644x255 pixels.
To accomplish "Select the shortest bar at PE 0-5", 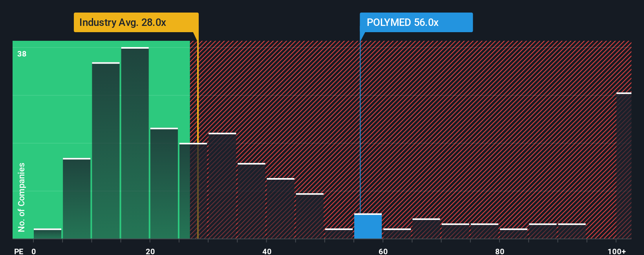I will click(x=48, y=233).
